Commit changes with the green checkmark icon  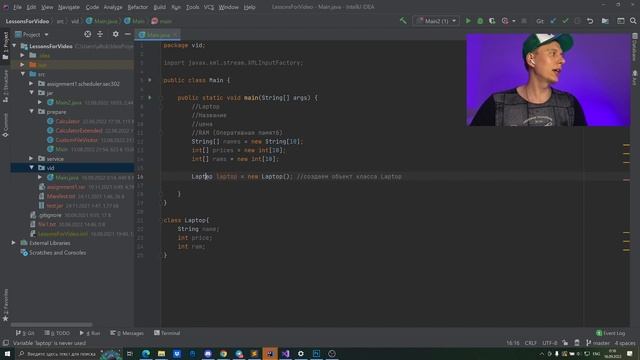click(x=565, y=21)
